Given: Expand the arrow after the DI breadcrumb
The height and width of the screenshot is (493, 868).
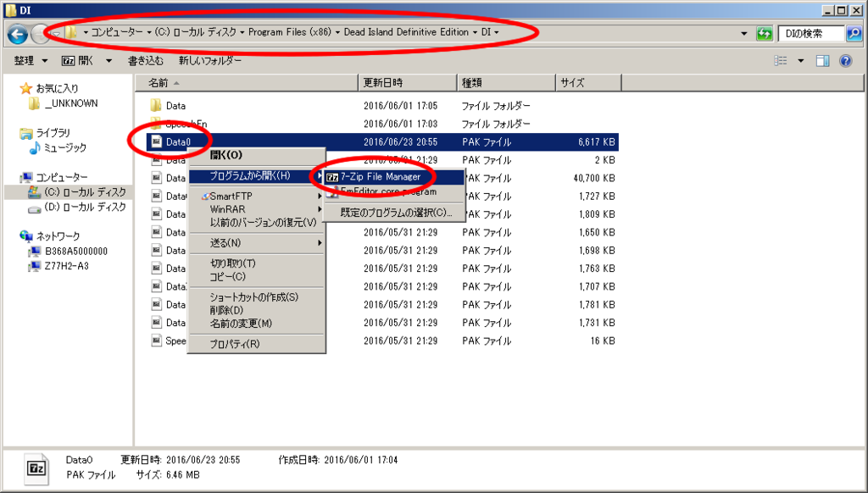Looking at the screenshot, I should click(x=496, y=32).
